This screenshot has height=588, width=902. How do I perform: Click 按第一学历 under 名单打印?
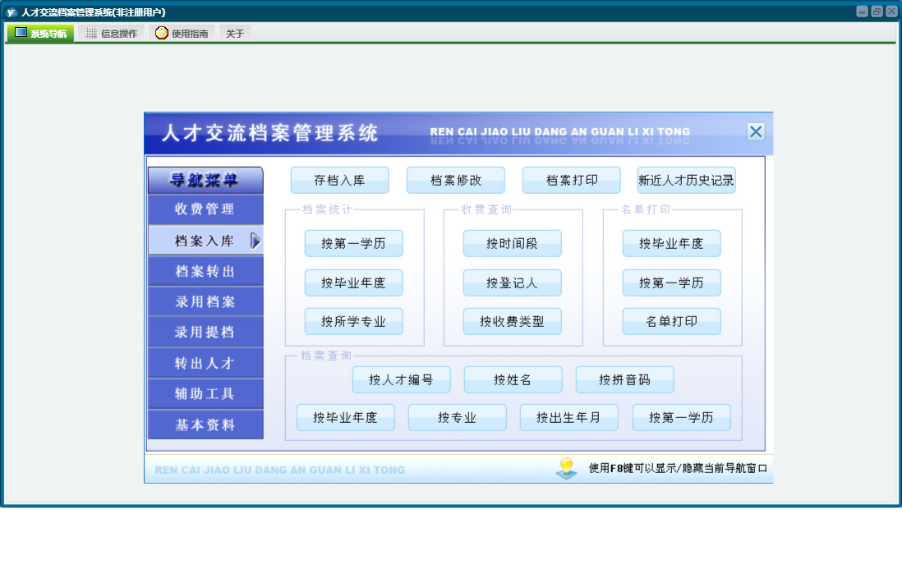[x=671, y=283]
